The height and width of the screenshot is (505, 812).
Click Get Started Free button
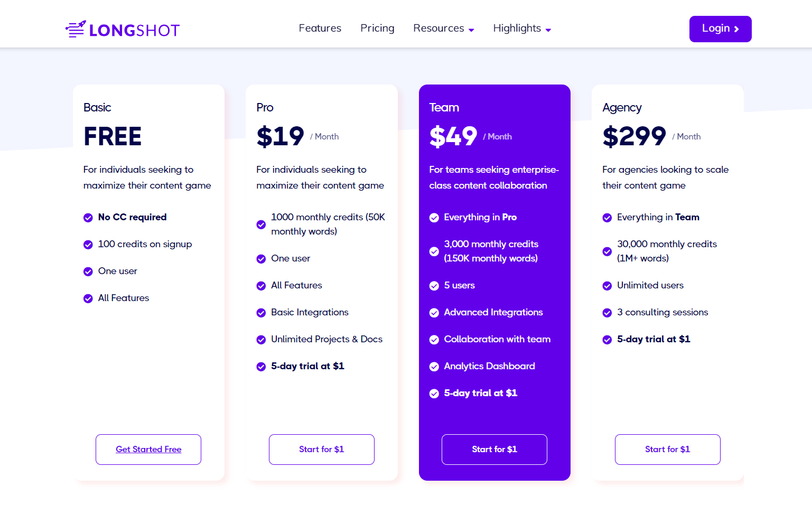click(148, 450)
